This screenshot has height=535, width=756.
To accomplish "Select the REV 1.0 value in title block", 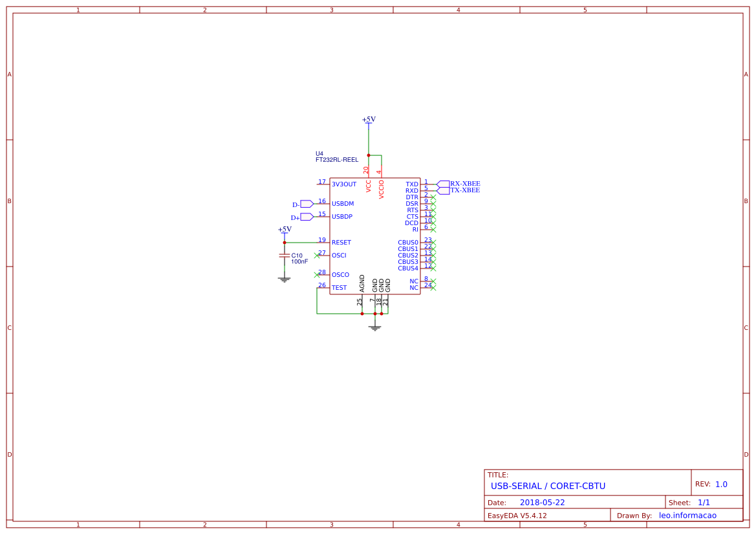I will pos(721,484).
